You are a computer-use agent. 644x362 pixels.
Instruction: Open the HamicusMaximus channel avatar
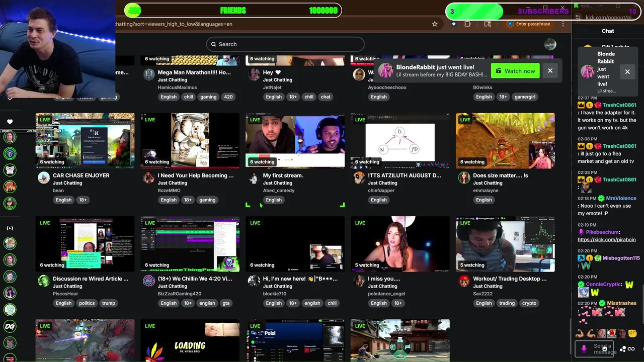tap(149, 75)
